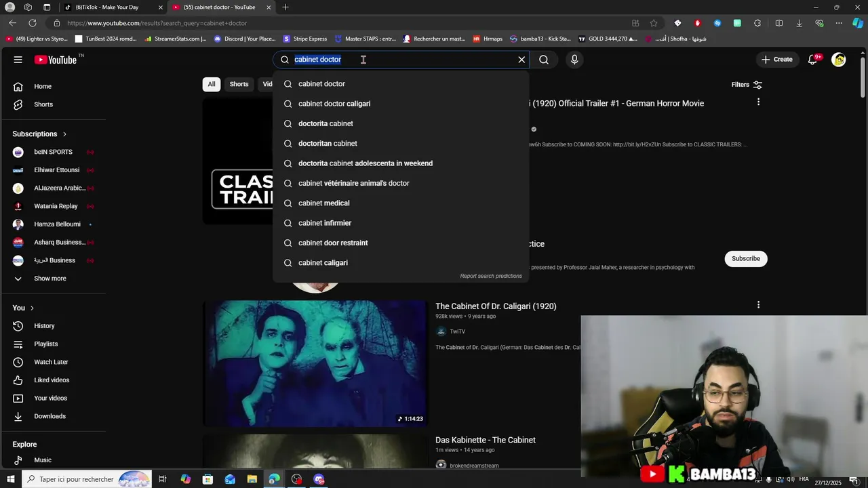
Task: Choose suggestion 'doctorita cabinet adolescenta in weekend'
Action: pos(400,163)
